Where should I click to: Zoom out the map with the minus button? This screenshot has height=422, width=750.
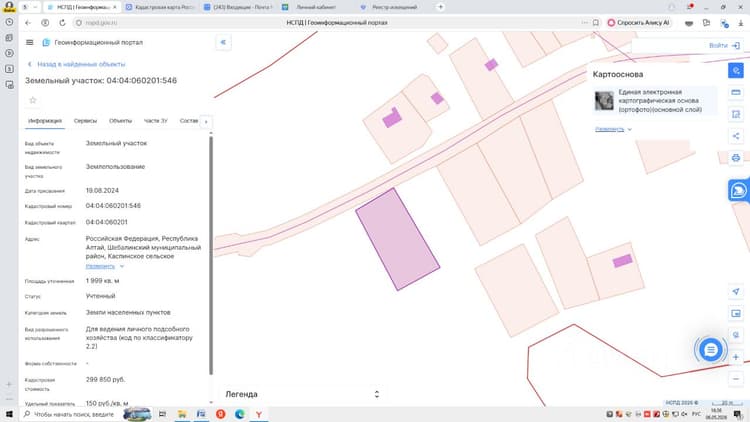tap(736, 379)
